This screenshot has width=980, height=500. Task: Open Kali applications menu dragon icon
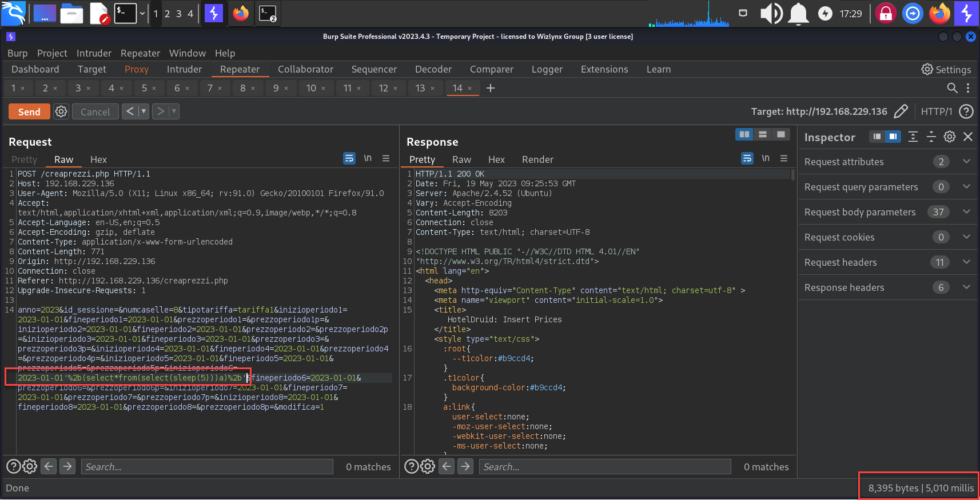tap(14, 13)
